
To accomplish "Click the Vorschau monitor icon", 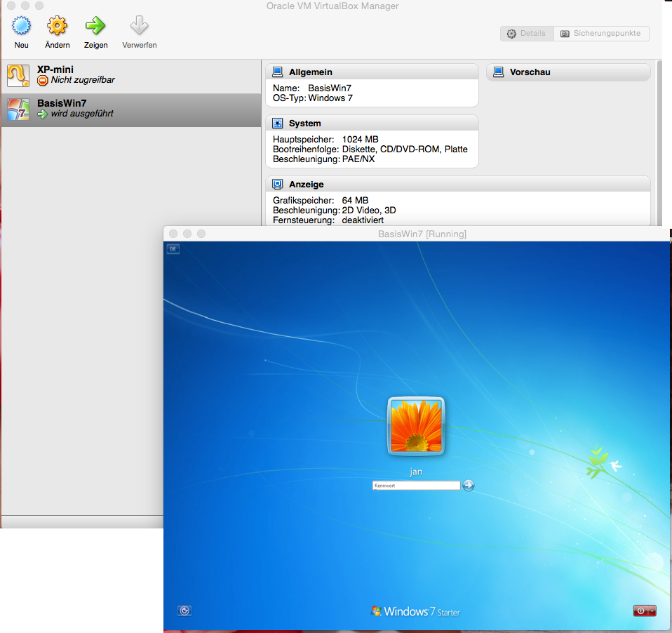I will click(x=498, y=72).
